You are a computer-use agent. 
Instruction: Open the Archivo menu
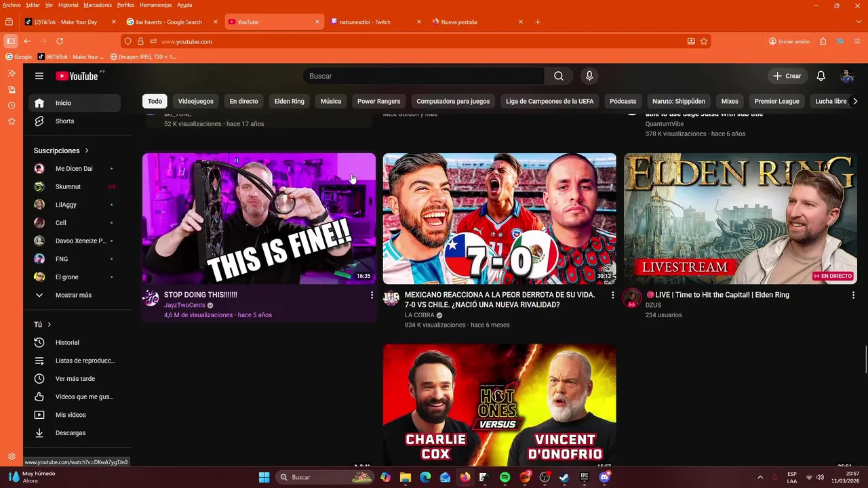pyautogui.click(x=12, y=5)
